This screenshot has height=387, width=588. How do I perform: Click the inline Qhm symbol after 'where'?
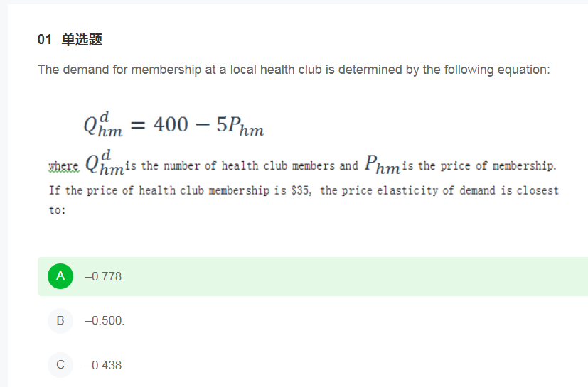105,163
